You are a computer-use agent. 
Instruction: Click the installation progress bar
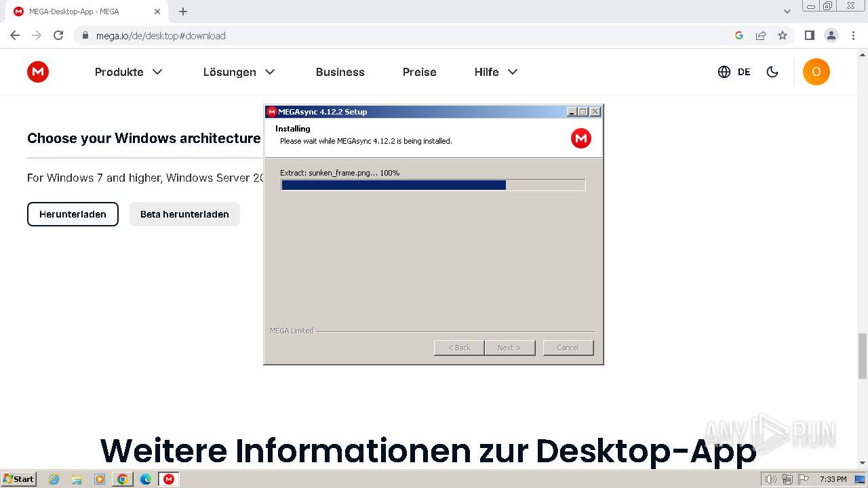tap(433, 185)
